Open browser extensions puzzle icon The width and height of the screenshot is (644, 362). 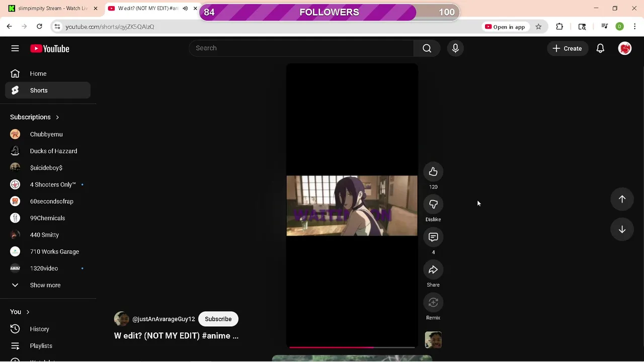coord(559,27)
